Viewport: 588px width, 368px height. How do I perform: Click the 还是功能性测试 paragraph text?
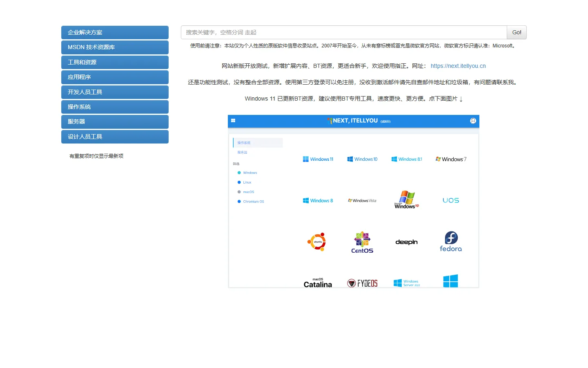pos(354,82)
